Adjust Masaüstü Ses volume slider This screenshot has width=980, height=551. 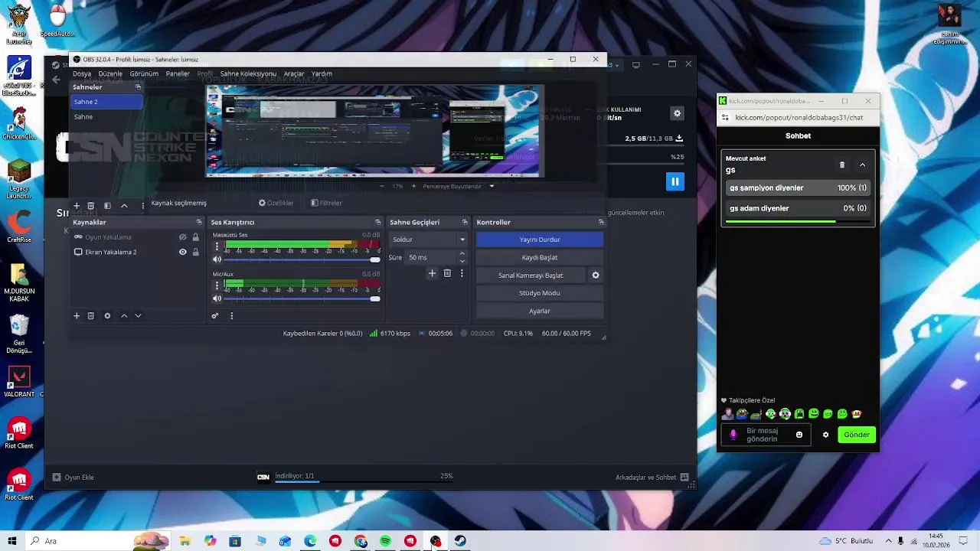click(x=302, y=259)
